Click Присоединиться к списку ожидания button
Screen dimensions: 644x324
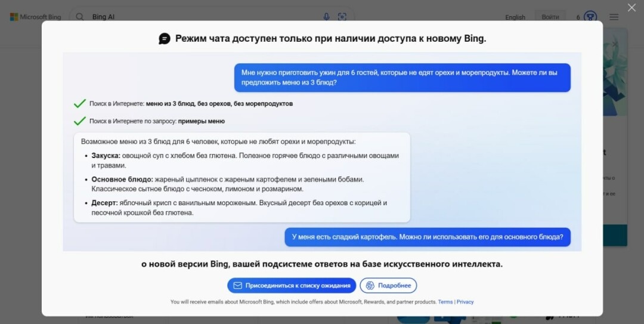(292, 285)
